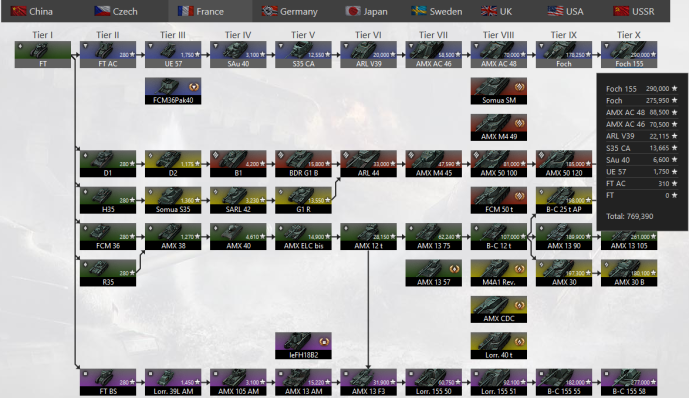The height and width of the screenshot is (398, 689).
Task: Select the Foch 155 tank icon
Action: [x=629, y=54]
